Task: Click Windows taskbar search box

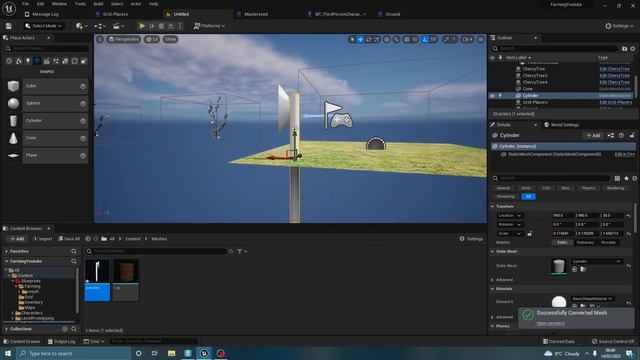Action: click(73, 353)
